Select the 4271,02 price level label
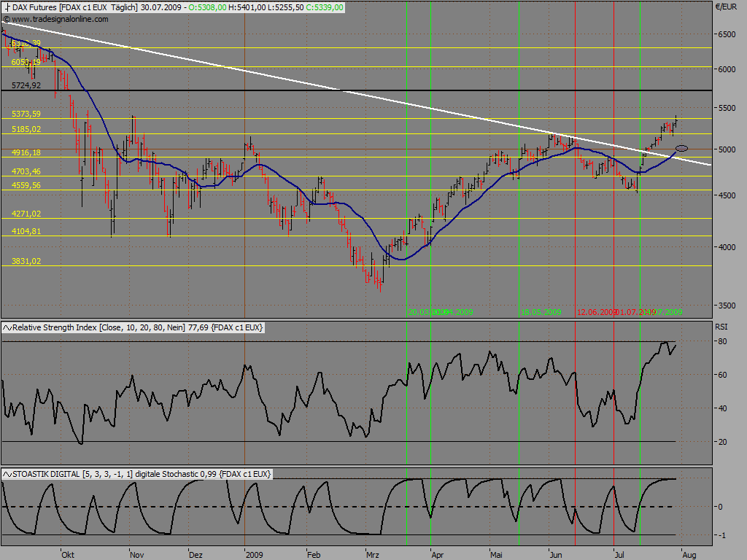 26,214
